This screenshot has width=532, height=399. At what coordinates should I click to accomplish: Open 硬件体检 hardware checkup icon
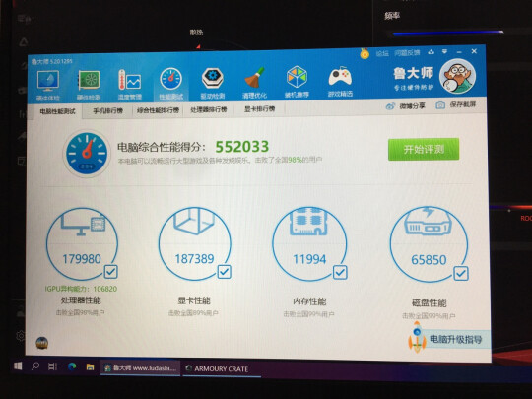pos(47,85)
